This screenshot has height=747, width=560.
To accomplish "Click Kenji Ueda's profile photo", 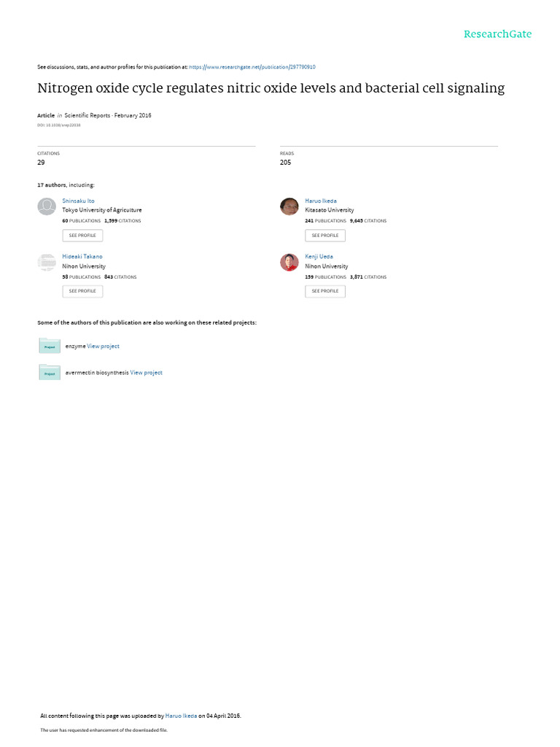I will (289, 263).
